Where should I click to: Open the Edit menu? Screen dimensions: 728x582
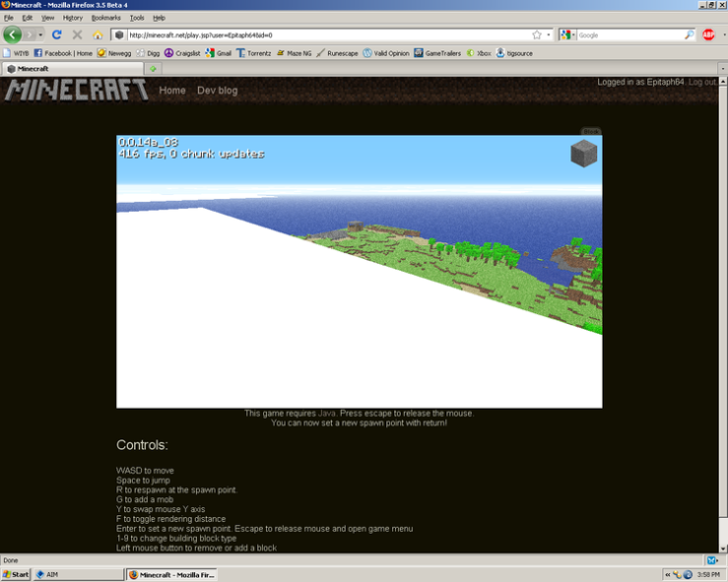click(x=28, y=18)
